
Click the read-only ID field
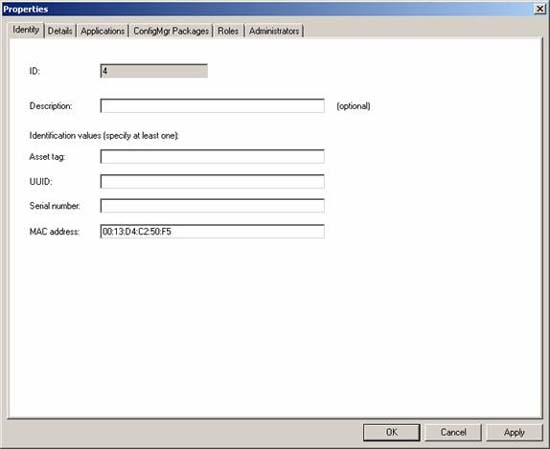pyautogui.click(x=154, y=71)
